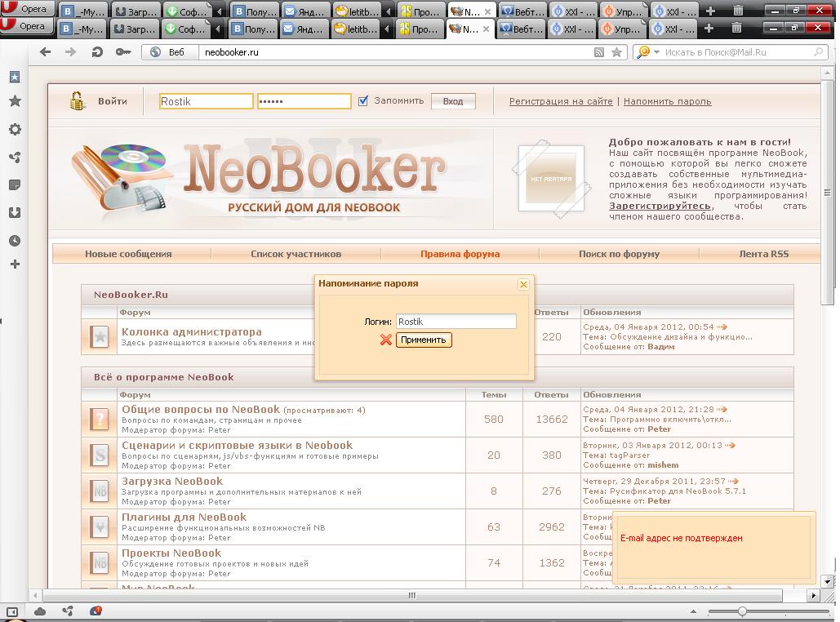Open the sidebar history clock panel

point(15,241)
